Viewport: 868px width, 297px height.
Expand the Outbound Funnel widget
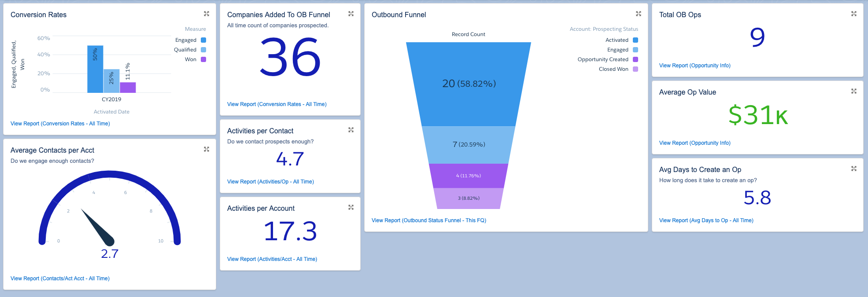point(638,14)
